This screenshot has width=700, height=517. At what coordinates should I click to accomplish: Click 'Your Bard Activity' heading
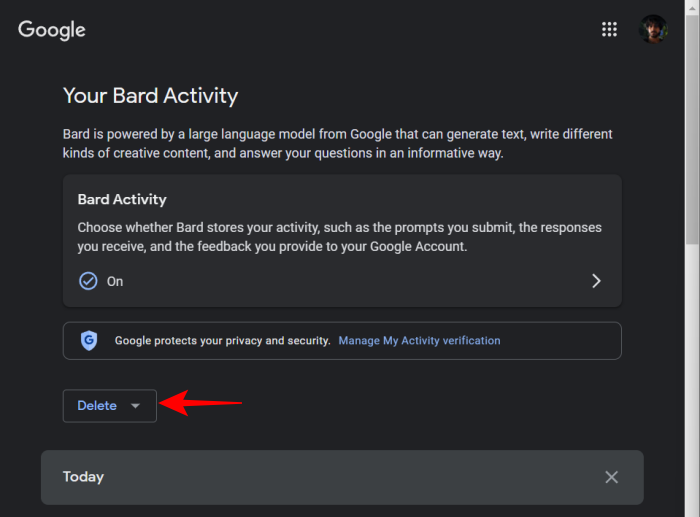pyautogui.click(x=150, y=96)
